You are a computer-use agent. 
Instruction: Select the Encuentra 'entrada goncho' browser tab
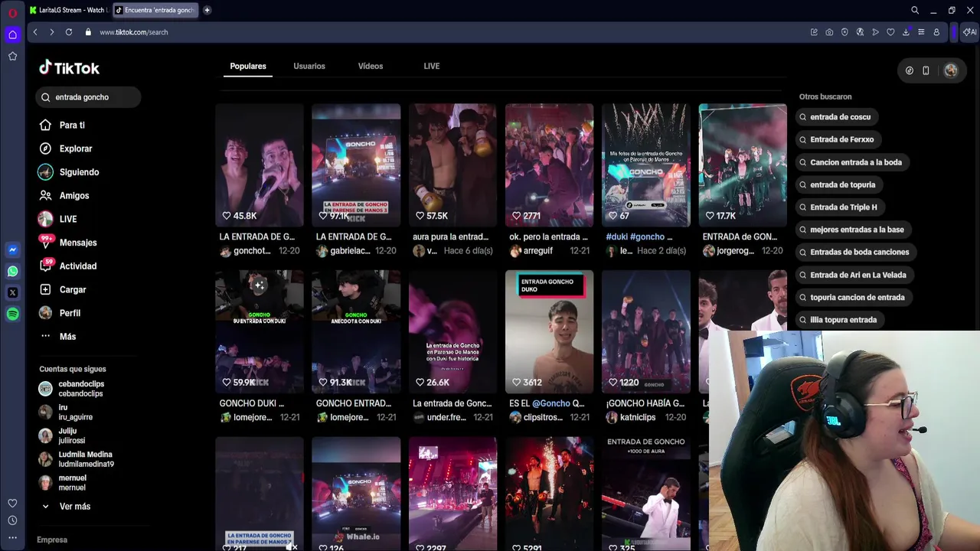[155, 10]
